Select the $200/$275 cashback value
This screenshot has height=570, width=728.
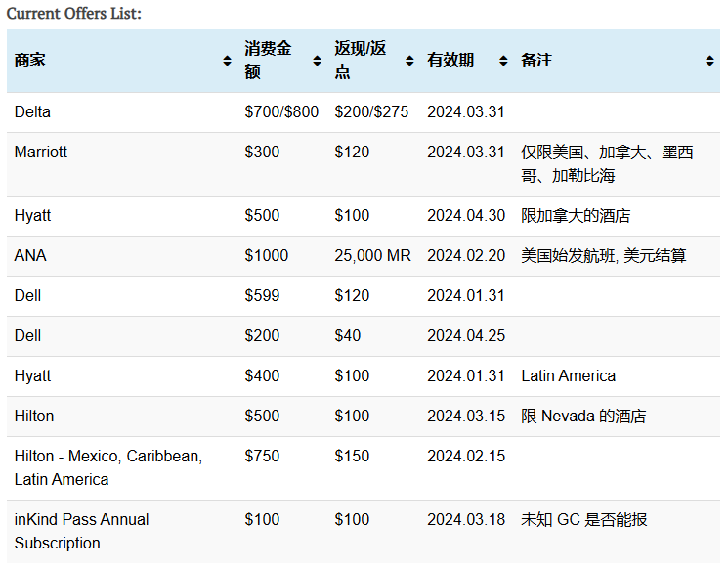tap(371, 112)
